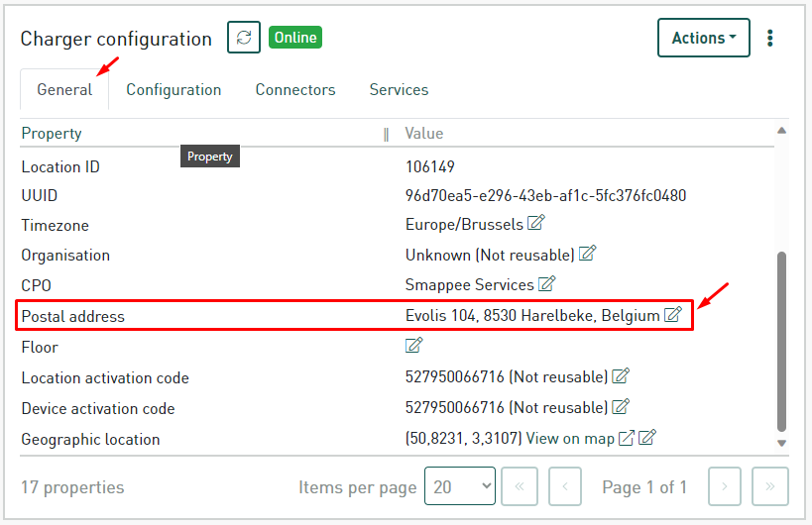This screenshot has height=525, width=812.
Task: Click the Smappee Services value text
Action: pyautogui.click(x=469, y=285)
